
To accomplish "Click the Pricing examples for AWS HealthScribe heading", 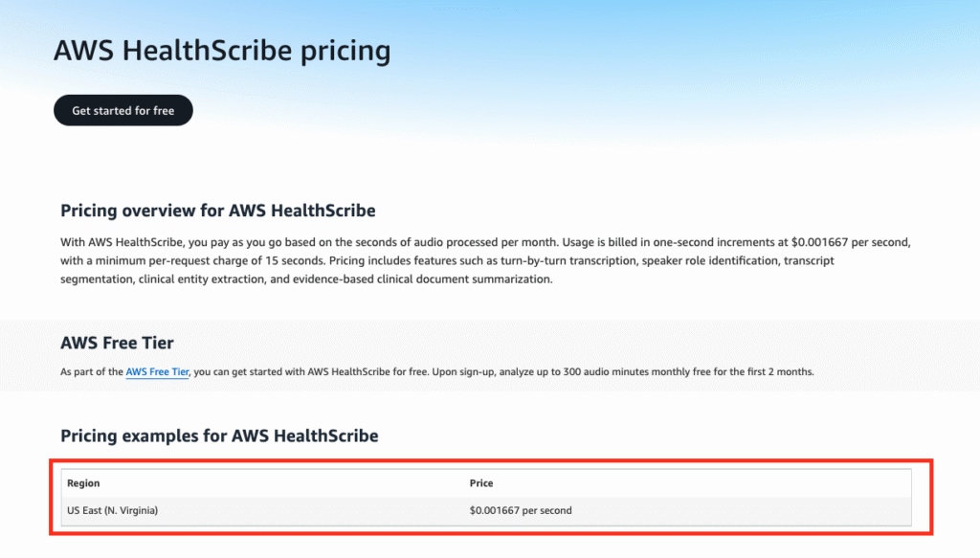I will click(219, 435).
